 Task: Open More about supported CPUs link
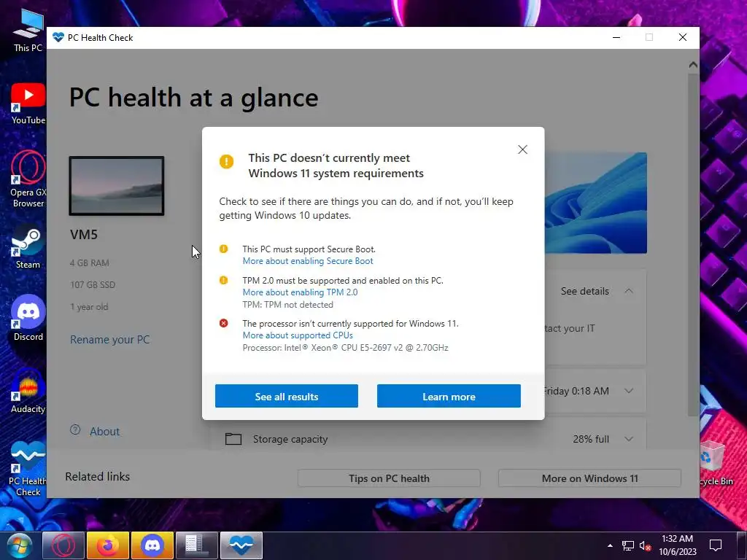(x=298, y=335)
